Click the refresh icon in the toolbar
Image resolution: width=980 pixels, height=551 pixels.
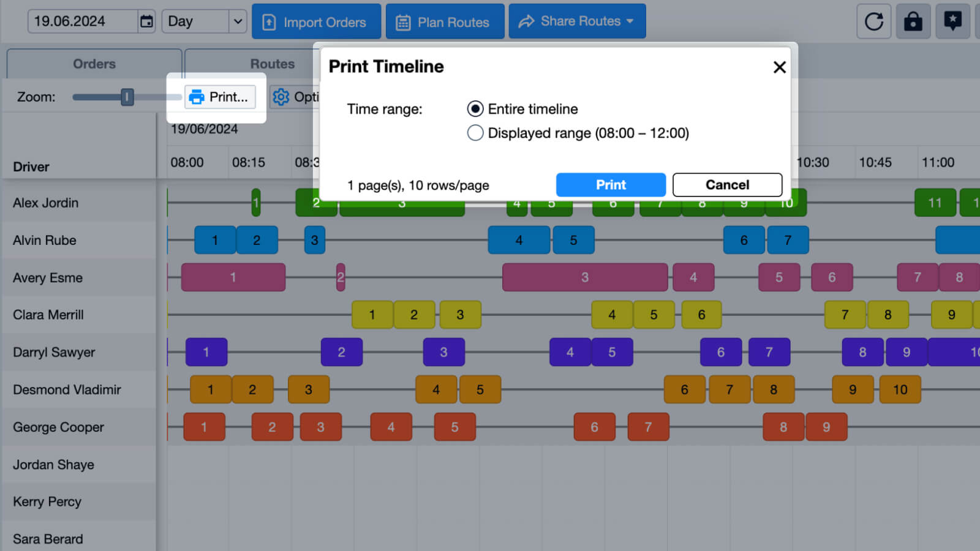point(874,21)
